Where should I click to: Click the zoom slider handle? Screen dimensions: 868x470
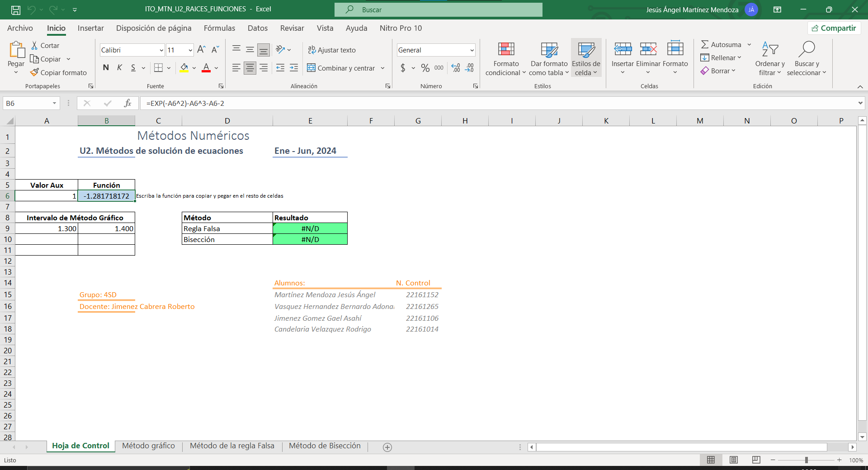click(807, 460)
